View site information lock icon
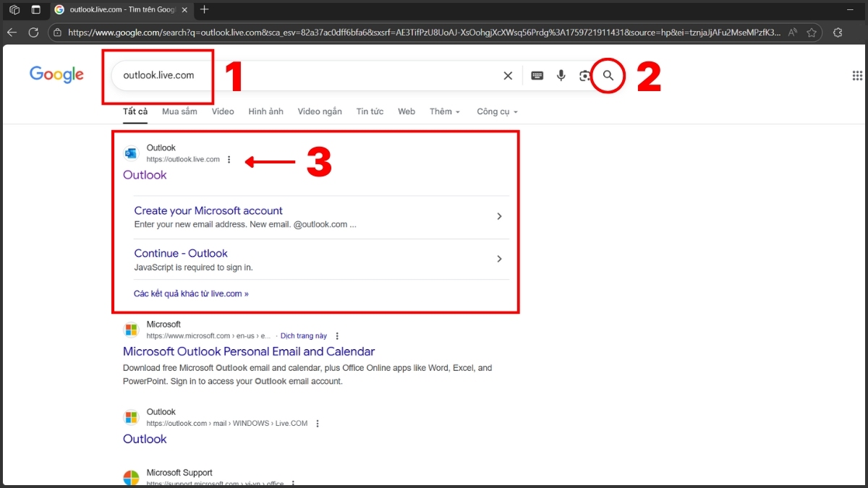Image resolution: width=868 pixels, height=488 pixels. [57, 33]
